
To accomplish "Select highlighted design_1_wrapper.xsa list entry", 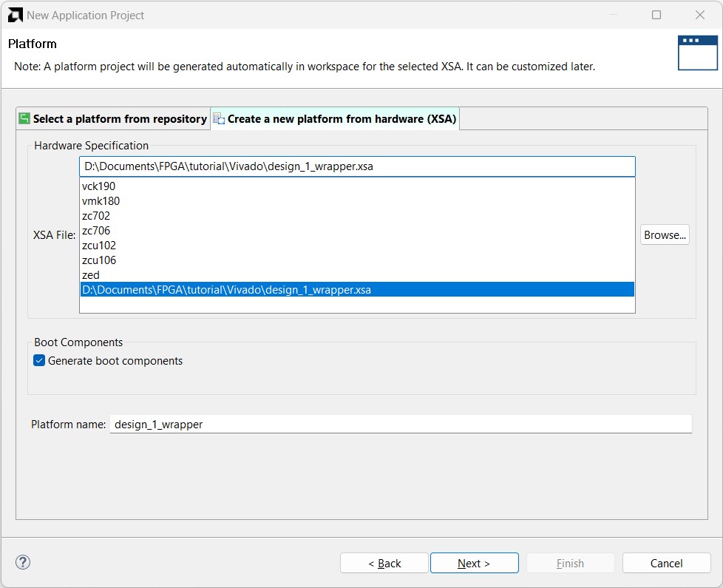I will click(x=357, y=290).
